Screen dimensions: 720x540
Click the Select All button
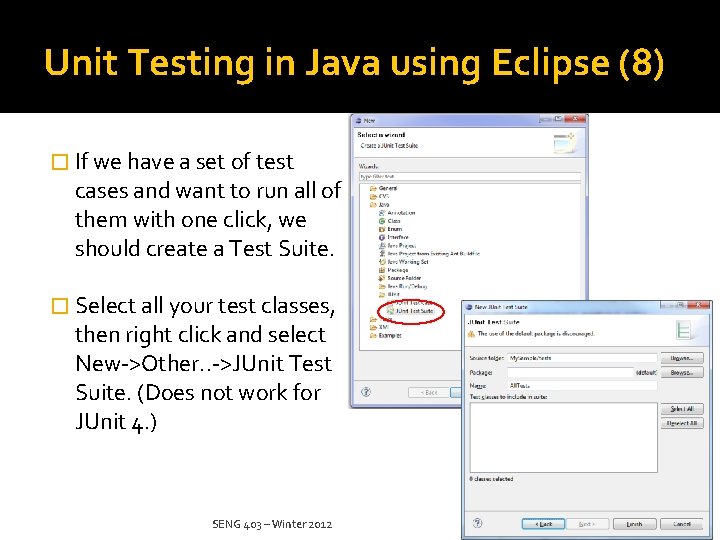coord(682,409)
